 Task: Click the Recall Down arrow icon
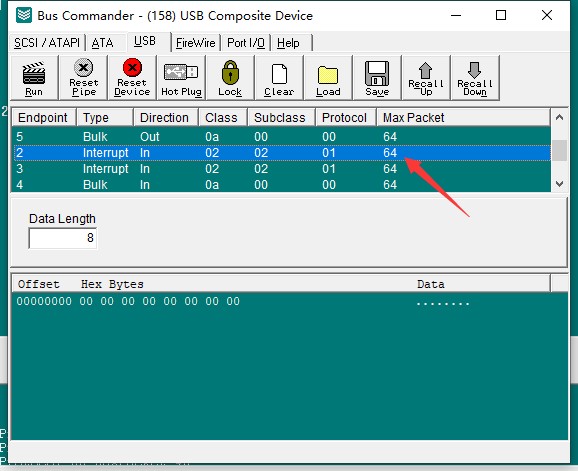point(474,70)
